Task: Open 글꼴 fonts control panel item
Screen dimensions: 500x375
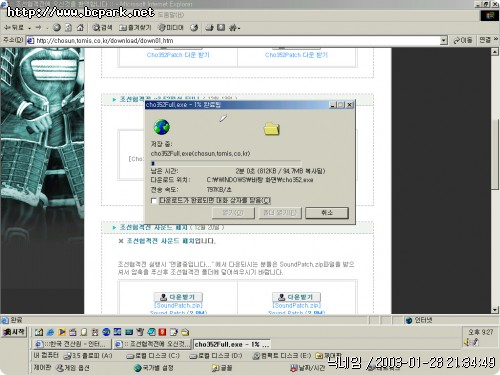Action: click(x=222, y=368)
